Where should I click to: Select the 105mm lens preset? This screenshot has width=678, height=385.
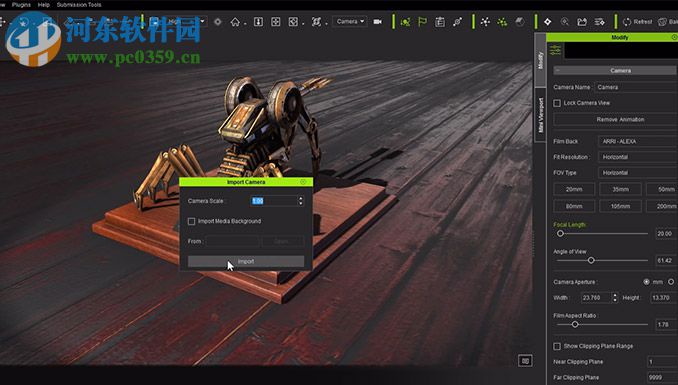tap(620, 206)
